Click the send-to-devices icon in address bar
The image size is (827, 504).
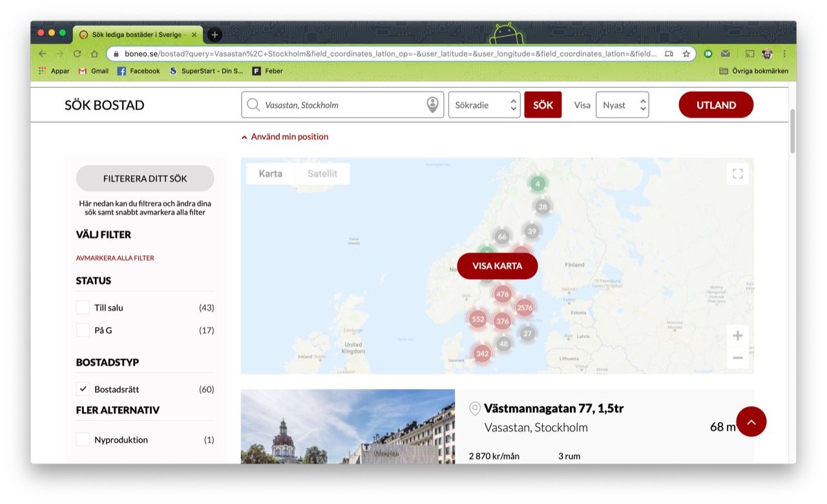point(669,54)
